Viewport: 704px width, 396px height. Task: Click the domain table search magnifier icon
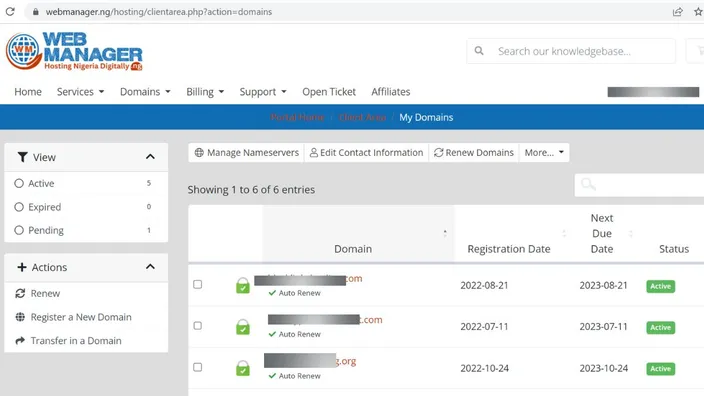point(588,184)
